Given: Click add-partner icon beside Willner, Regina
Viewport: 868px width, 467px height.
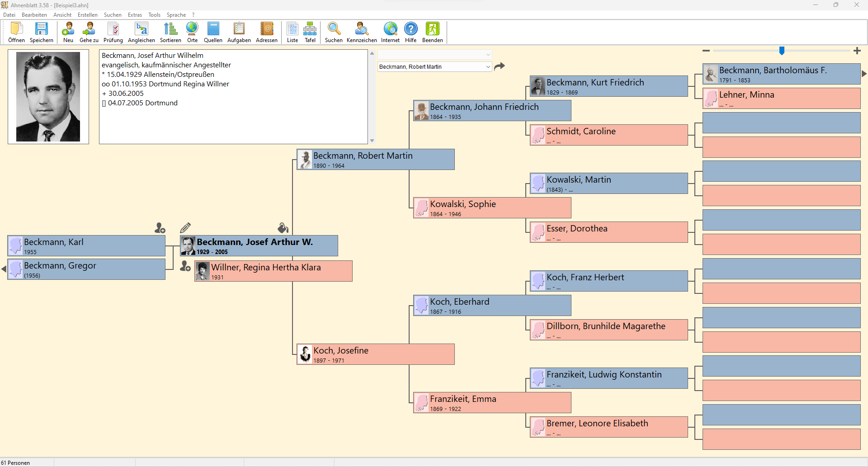Looking at the screenshot, I should tap(185, 266).
